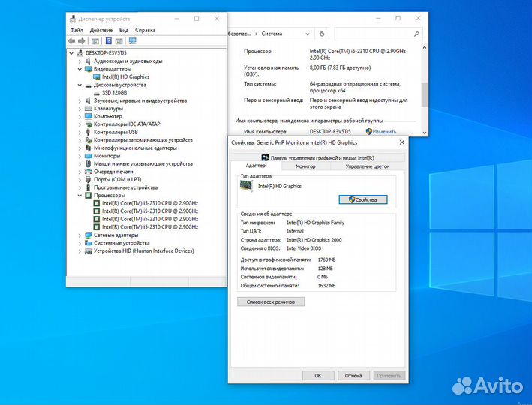Click the adapter card icon beside Intel(R) HD Graphics
Image resolution: width=532 pixels, height=405 pixels.
246,186
